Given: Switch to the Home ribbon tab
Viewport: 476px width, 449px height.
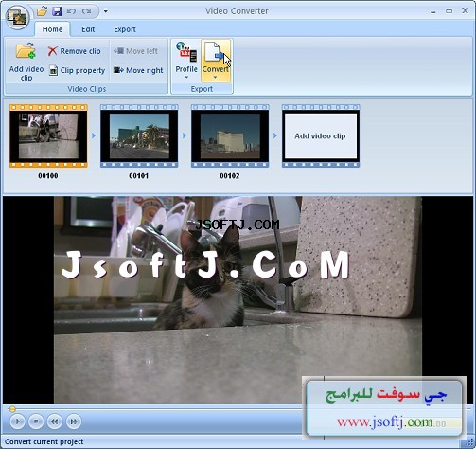Looking at the screenshot, I should point(52,29).
